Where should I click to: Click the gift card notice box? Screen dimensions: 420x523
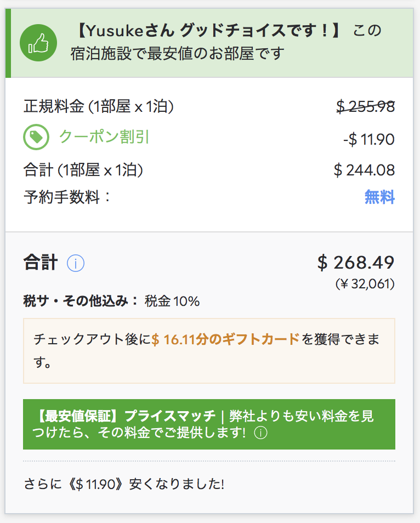(209, 351)
